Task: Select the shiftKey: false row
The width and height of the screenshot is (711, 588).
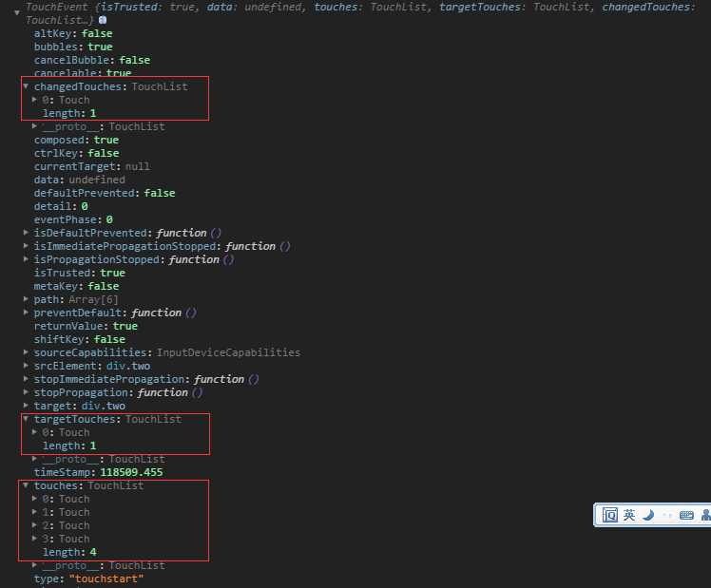Action: [79, 339]
